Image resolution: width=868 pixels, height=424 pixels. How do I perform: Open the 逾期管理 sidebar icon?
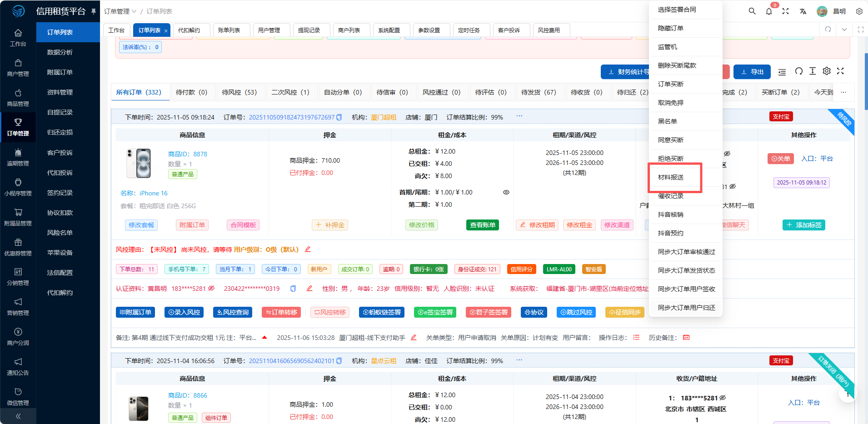click(18, 157)
